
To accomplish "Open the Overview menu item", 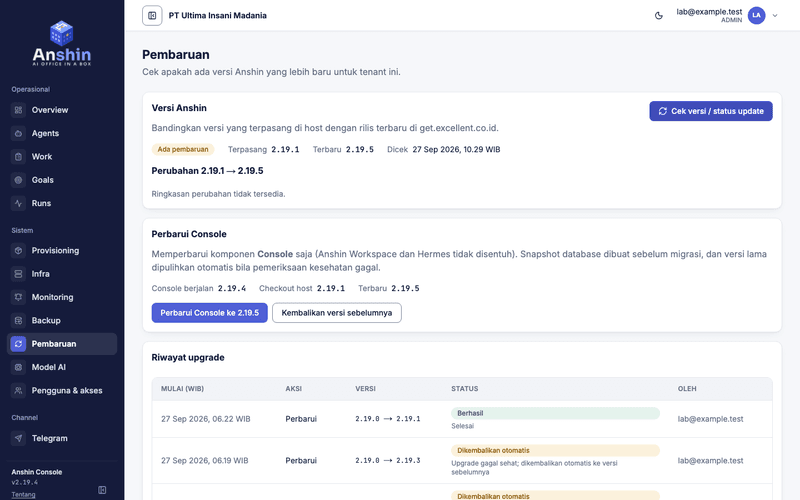I will point(62,110).
